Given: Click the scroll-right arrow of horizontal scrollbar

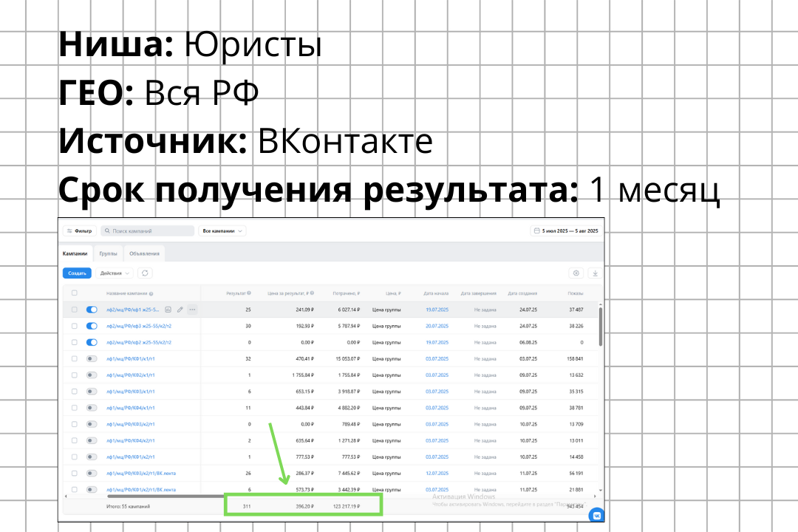Looking at the screenshot, I should coord(595,496).
